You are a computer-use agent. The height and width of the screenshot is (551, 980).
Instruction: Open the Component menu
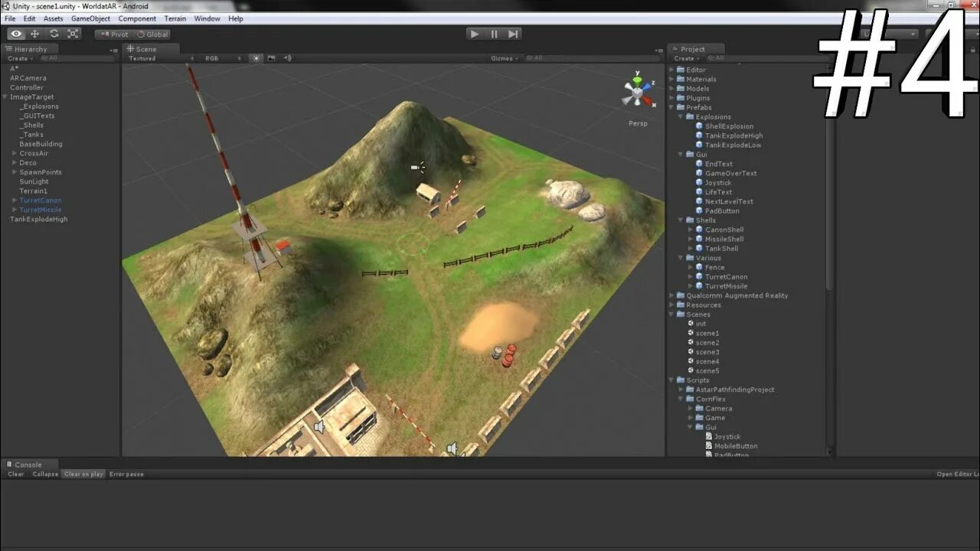point(137,18)
